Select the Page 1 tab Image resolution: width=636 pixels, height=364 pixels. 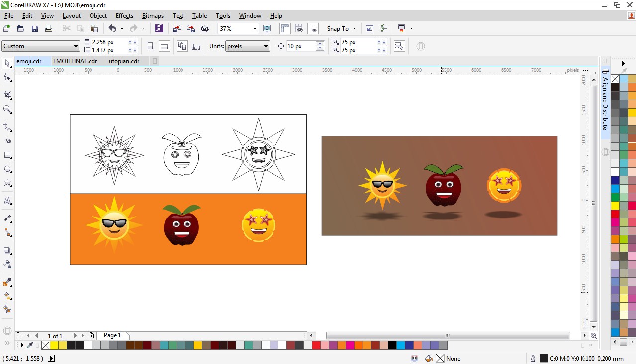tap(112, 336)
